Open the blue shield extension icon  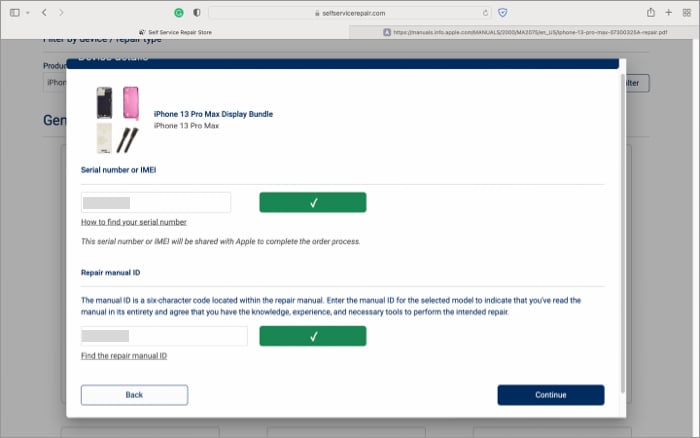(x=503, y=13)
